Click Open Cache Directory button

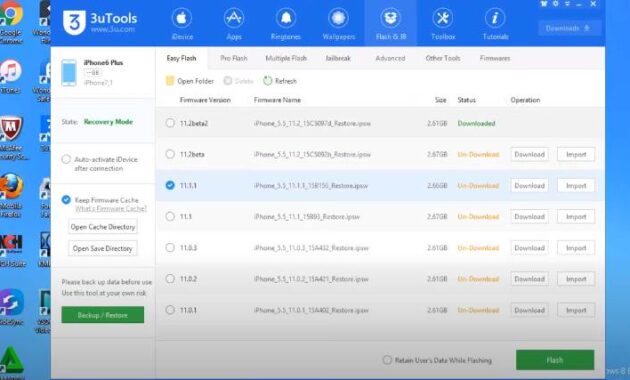[103, 227]
